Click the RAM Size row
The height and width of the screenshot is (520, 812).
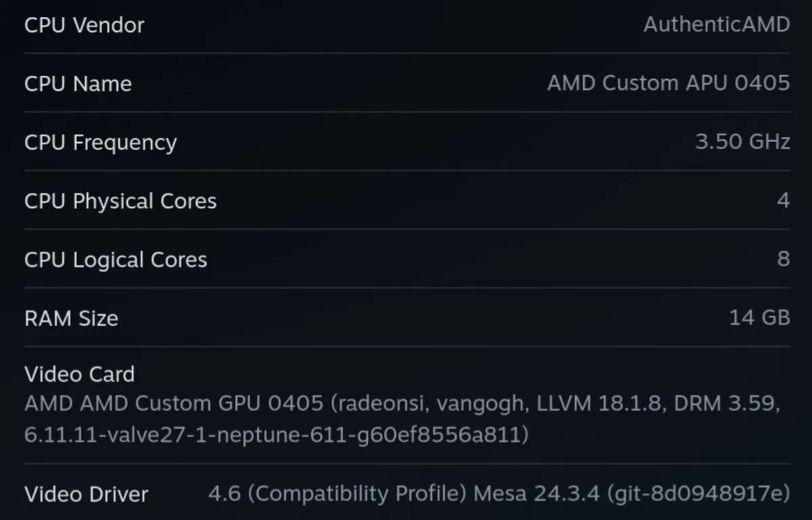406,318
